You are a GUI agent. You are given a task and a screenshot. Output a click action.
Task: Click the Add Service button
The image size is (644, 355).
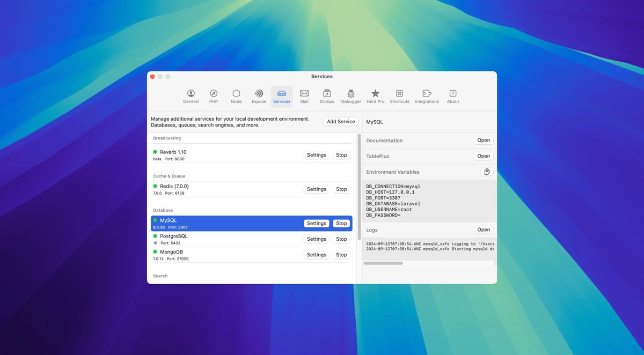(x=341, y=122)
